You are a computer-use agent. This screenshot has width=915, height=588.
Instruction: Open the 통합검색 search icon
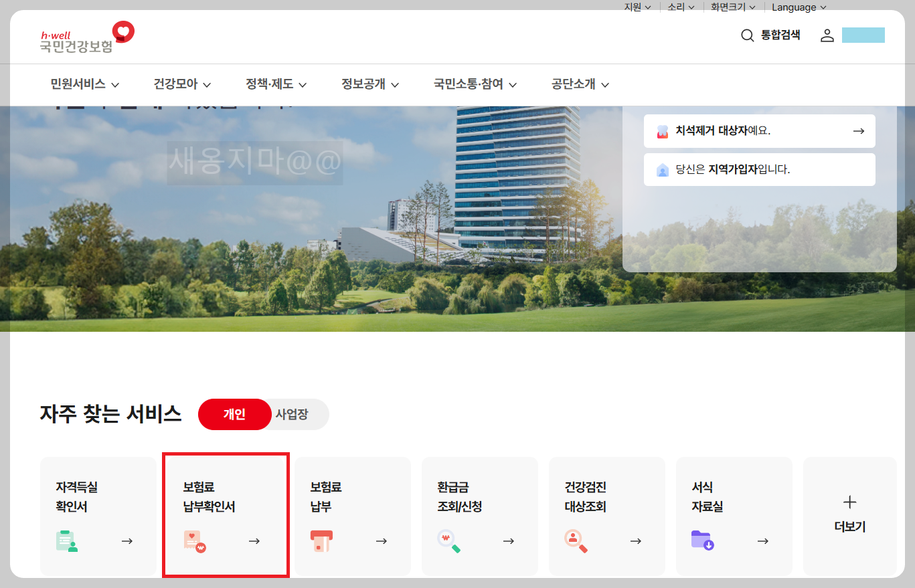(748, 35)
